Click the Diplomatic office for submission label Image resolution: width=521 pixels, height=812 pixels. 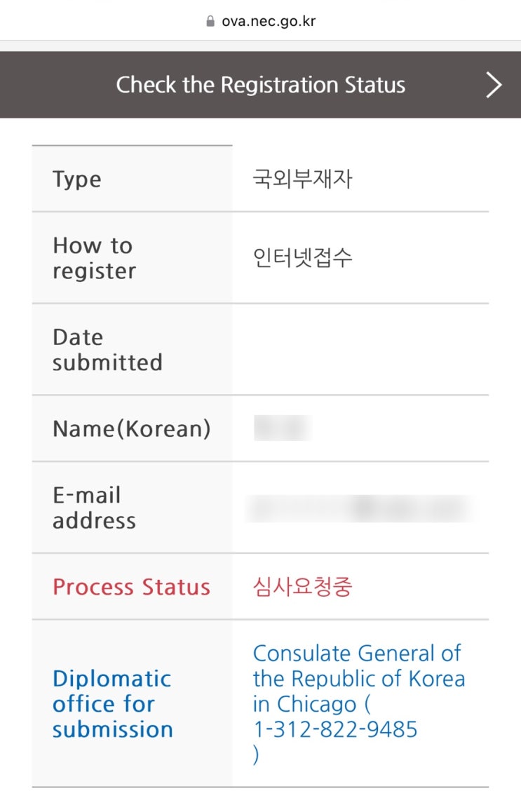pyautogui.click(x=112, y=704)
